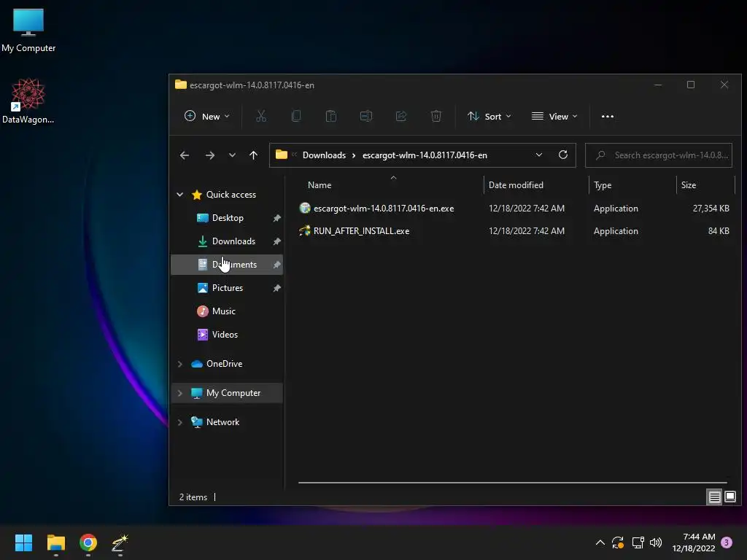The image size is (747, 560).
Task: Open recent locations dropdown chevron
Action: coord(232,155)
